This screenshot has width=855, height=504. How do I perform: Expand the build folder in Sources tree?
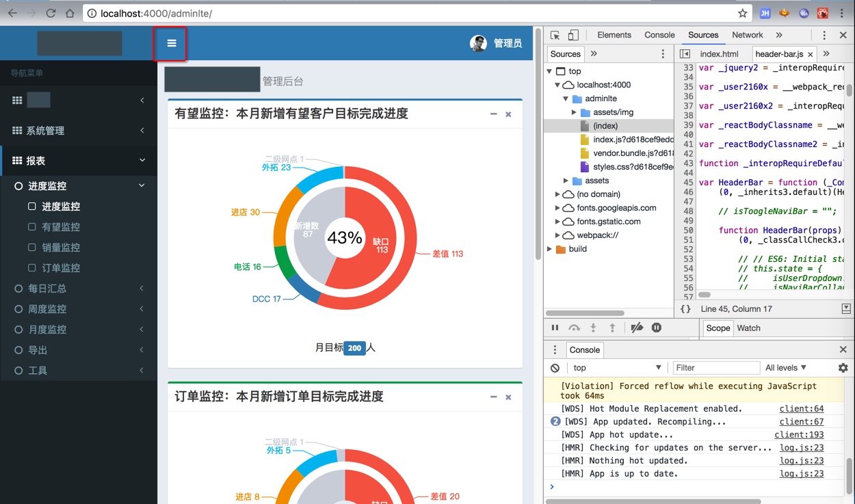(549, 249)
